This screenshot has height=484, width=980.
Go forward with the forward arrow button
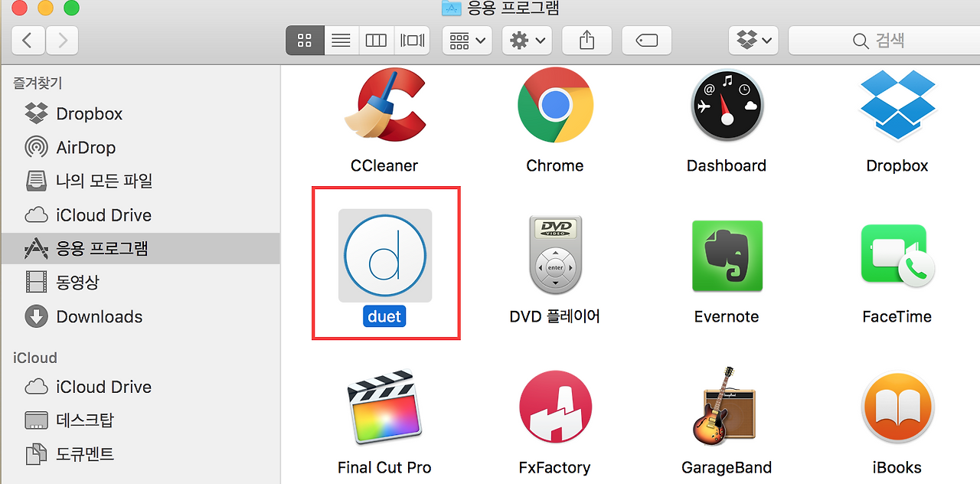(x=62, y=41)
